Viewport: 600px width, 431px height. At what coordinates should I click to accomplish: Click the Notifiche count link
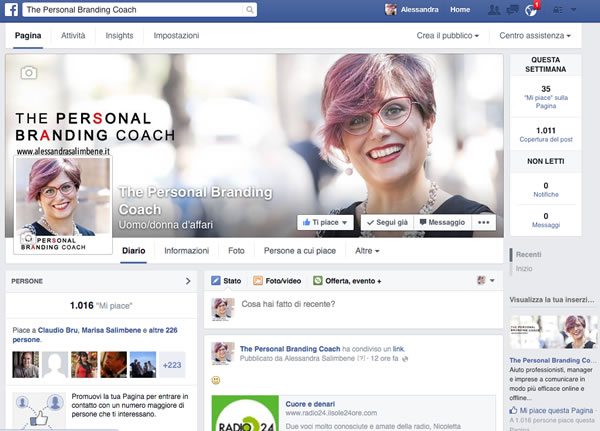[x=546, y=194]
